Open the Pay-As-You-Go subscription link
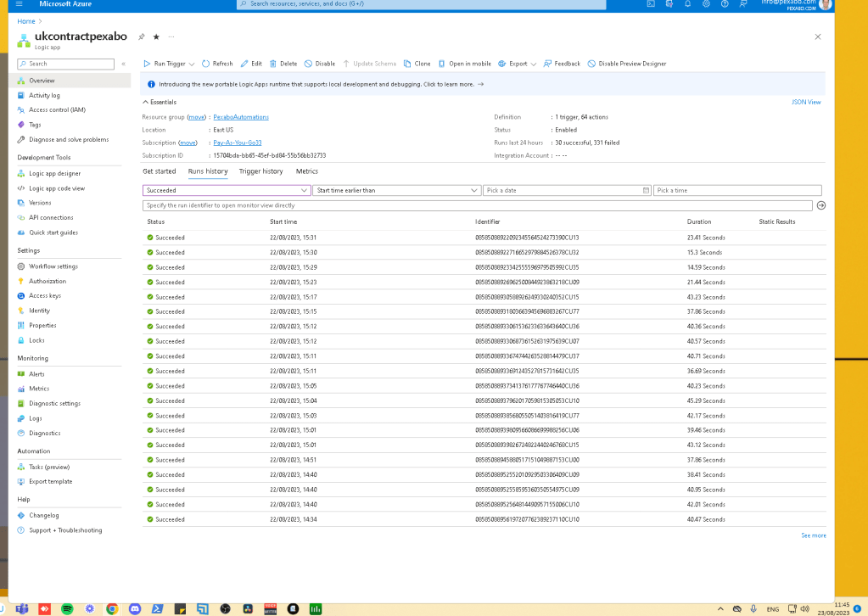This screenshot has height=616, width=868. (237, 143)
